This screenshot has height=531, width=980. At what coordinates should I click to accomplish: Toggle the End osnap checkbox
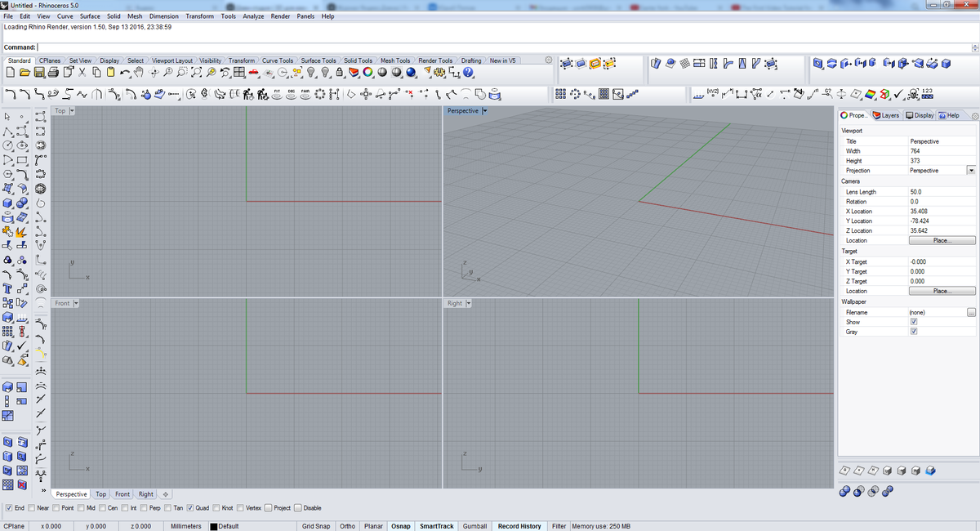click(x=9, y=507)
